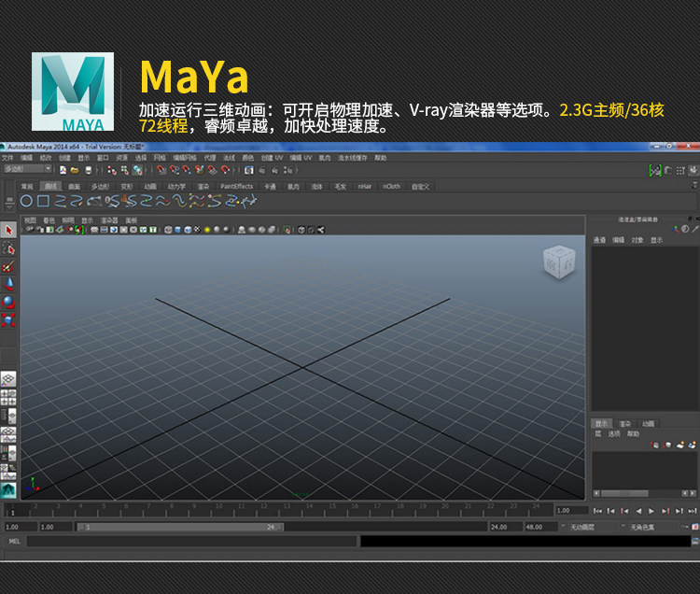Activate the Scale tool red cube icon
Viewport: 700px width, 594px height.
8,320
